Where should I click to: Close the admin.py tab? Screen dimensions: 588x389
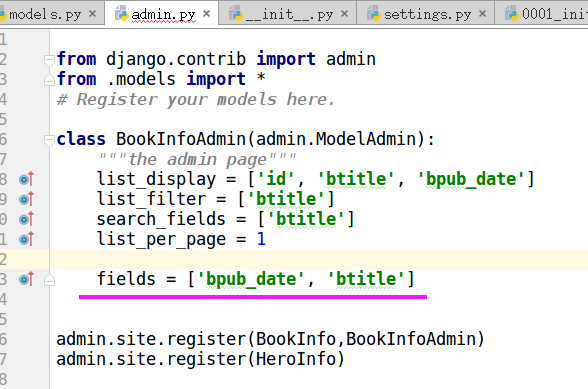(206, 14)
